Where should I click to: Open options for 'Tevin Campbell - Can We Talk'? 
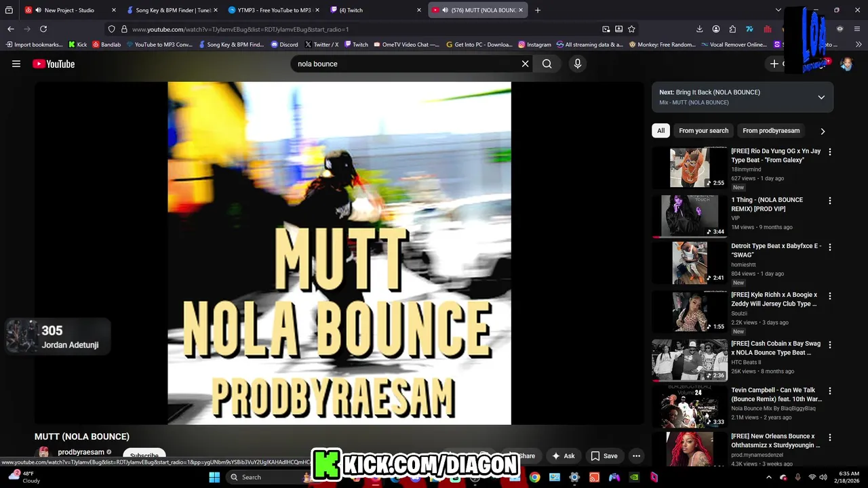[829, 390]
